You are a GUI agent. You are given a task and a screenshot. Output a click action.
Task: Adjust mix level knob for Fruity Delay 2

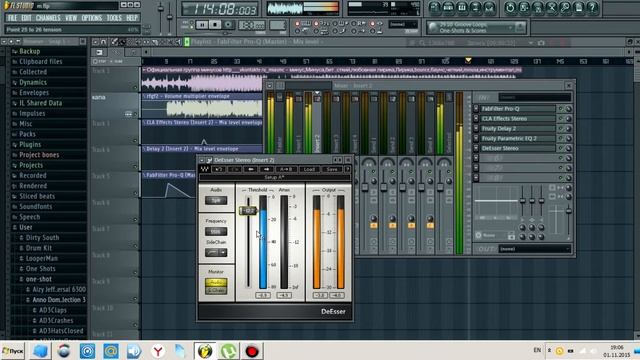[x=568, y=129]
